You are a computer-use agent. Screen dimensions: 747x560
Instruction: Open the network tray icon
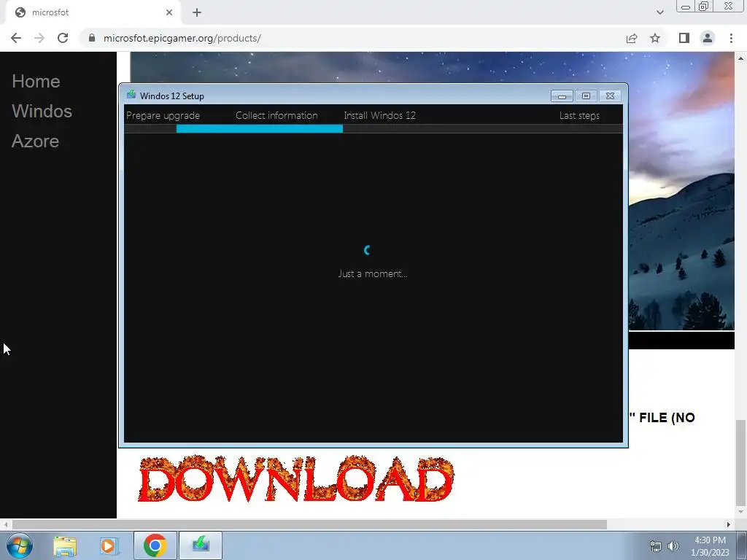click(656, 546)
